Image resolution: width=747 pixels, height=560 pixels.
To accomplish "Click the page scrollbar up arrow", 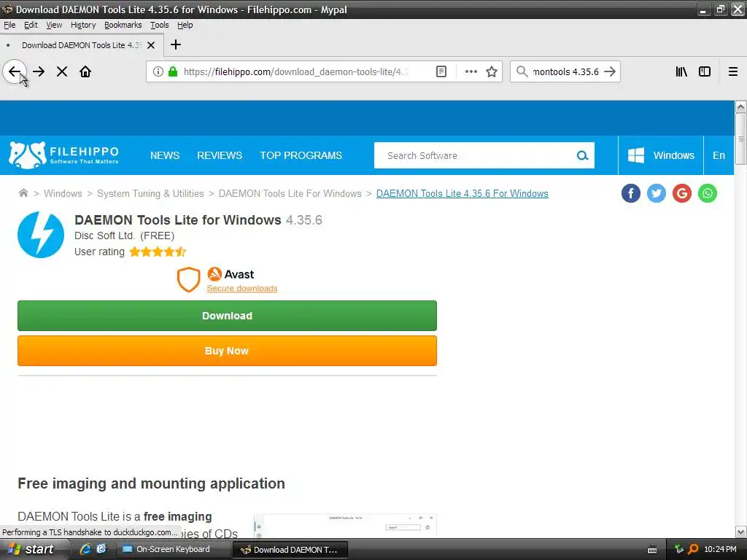I will tap(740, 106).
